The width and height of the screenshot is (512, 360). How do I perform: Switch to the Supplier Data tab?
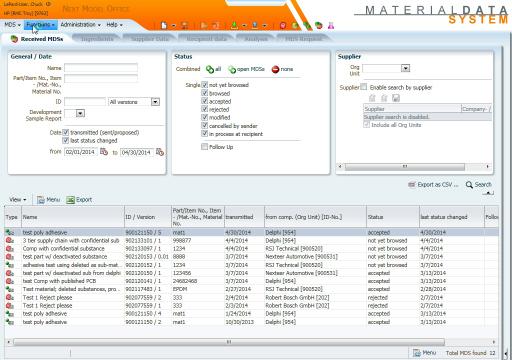pyautogui.click(x=149, y=39)
